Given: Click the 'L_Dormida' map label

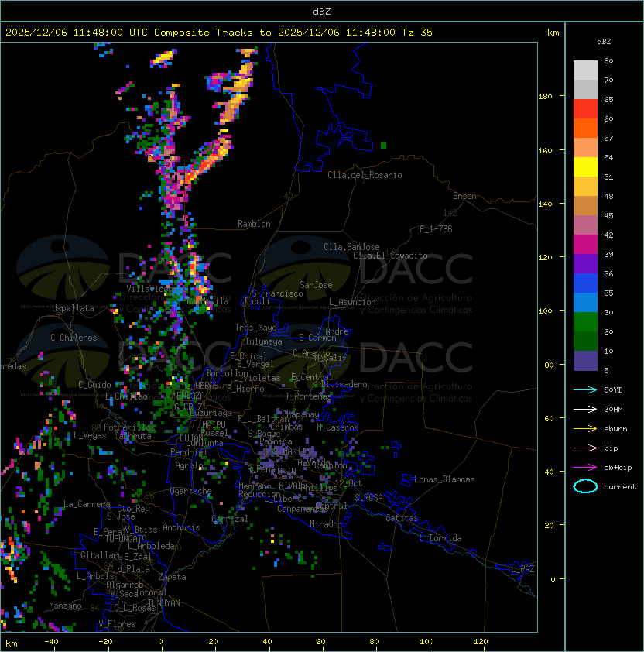Looking at the screenshot, I should click(440, 538).
